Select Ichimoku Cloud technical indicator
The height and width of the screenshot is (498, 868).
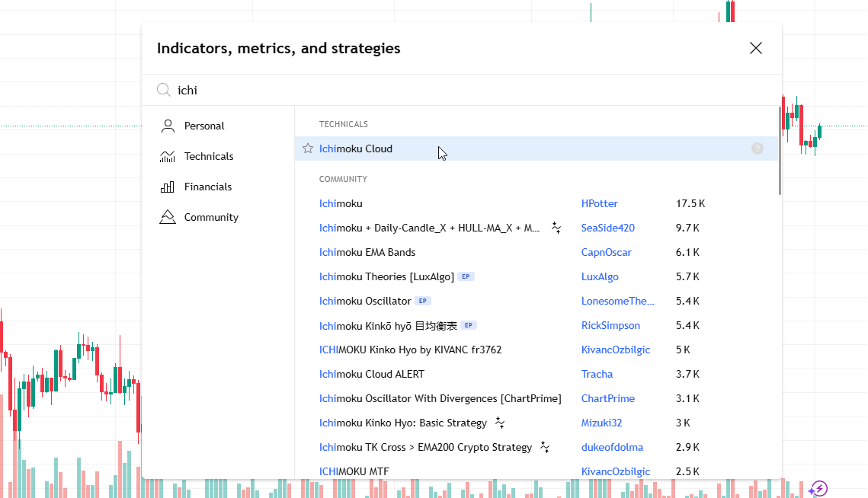point(356,148)
